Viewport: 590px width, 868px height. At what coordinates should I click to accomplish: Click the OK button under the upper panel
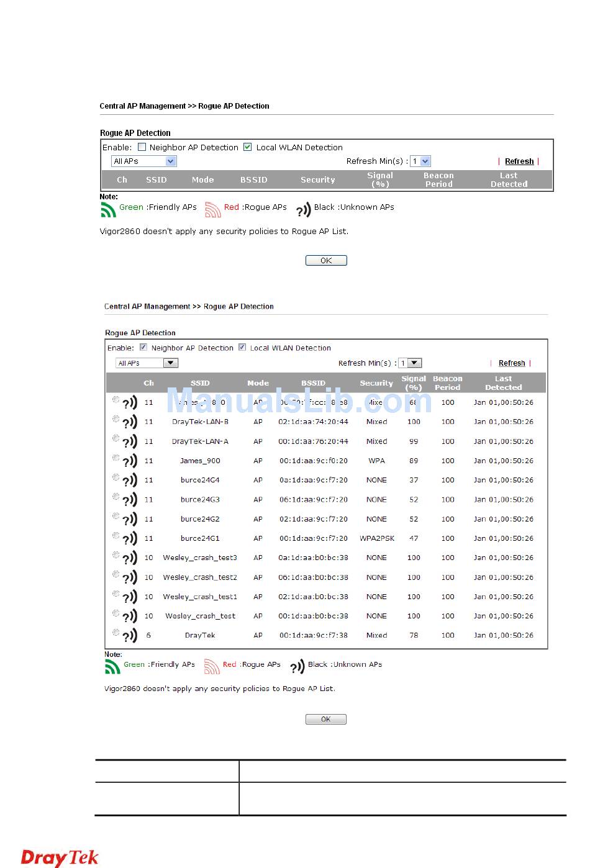point(326,261)
